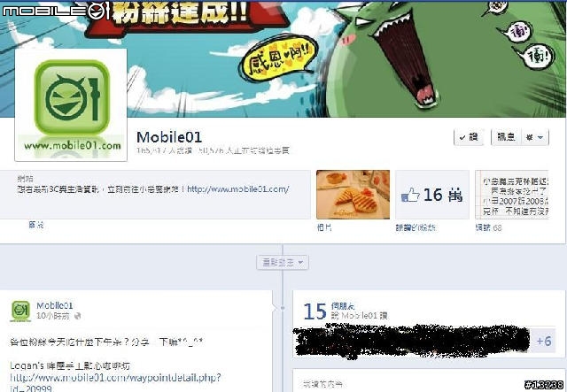Open the Mobile01 post author name
Screen dimensions: 567x392
(x=55, y=305)
